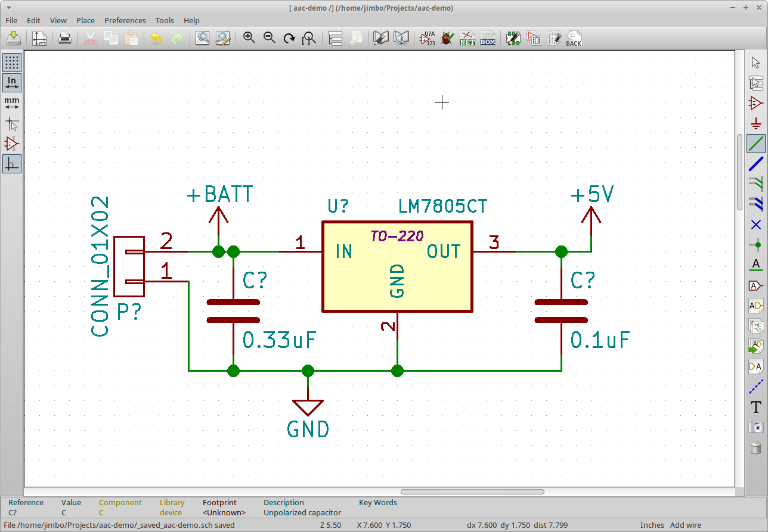Undo the last schematic edit

point(155,38)
